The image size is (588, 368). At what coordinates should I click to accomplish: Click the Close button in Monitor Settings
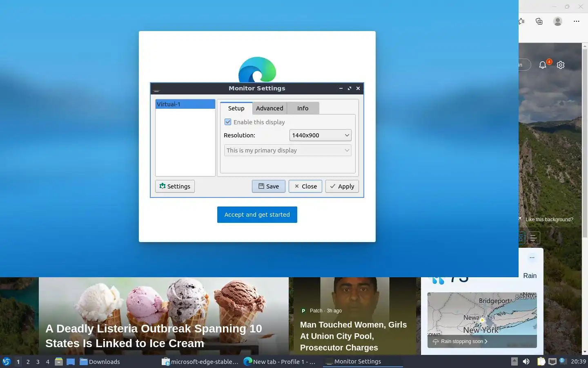tap(305, 186)
